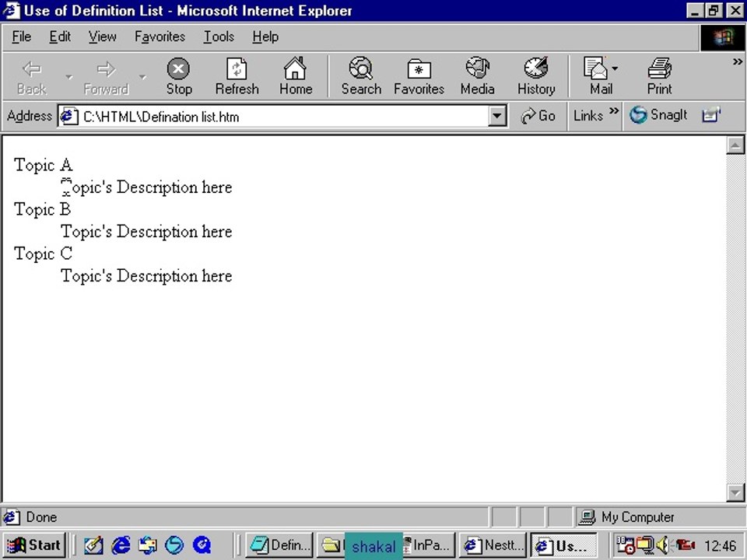The image size is (747, 560).
Task: Click the notepad quick launch icon
Action: click(x=93, y=545)
